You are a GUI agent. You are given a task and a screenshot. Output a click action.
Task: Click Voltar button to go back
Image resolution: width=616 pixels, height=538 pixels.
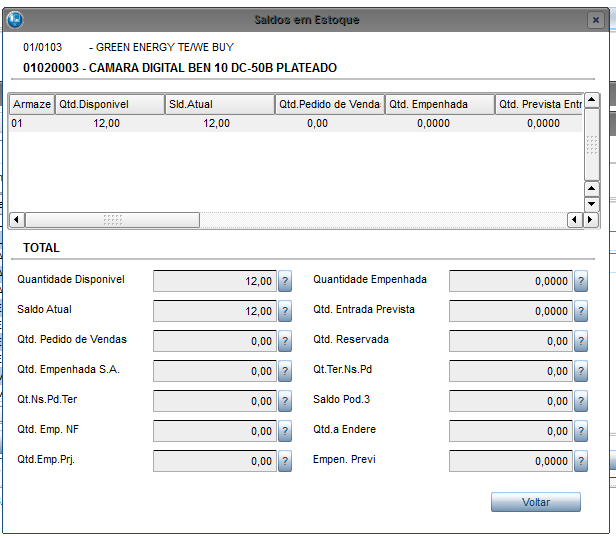[535, 502]
